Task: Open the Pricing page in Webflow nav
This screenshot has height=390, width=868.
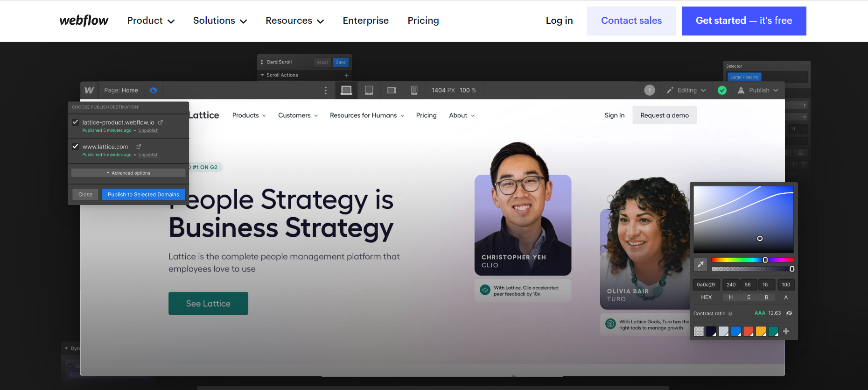Action: (x=423, y=21)
